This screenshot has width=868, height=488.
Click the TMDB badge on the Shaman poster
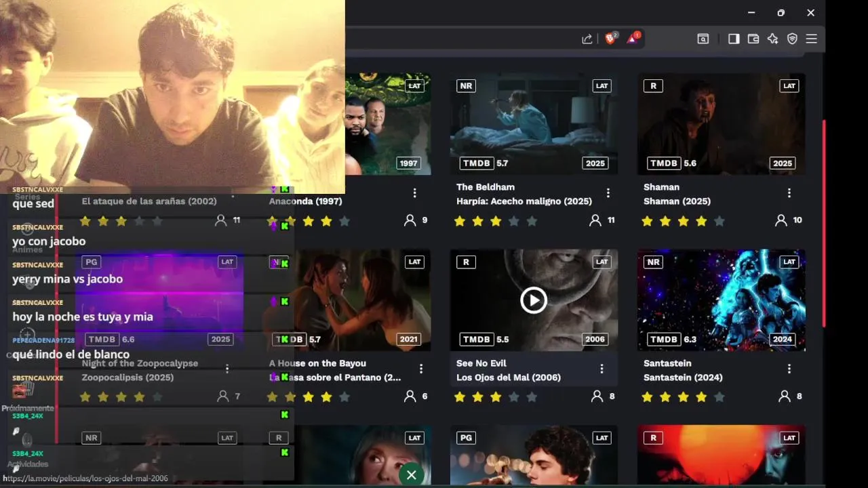664,163
